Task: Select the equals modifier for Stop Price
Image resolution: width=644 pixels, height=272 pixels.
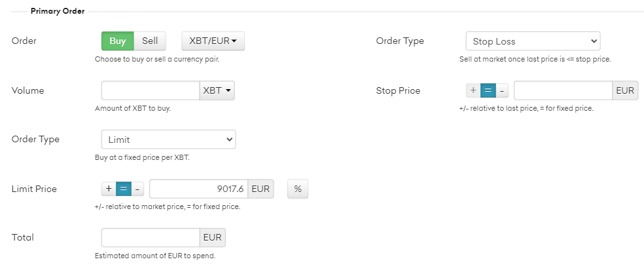Action: click(x=488, y=90)
